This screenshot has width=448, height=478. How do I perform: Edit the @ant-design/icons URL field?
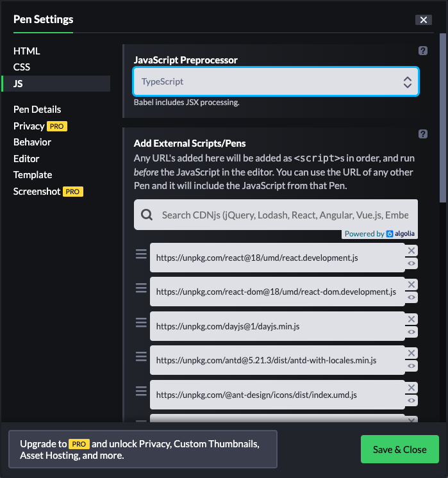click(x=278, y=395)
